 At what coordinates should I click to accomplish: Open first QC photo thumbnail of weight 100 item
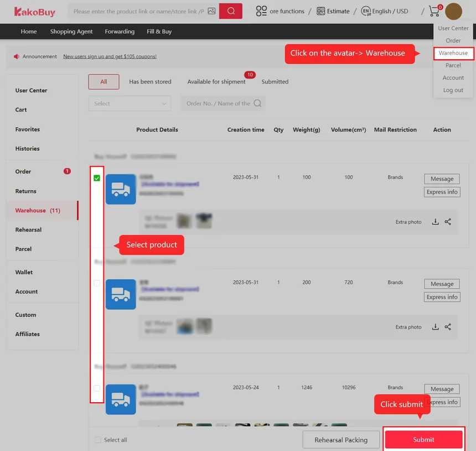coord(184,221)
